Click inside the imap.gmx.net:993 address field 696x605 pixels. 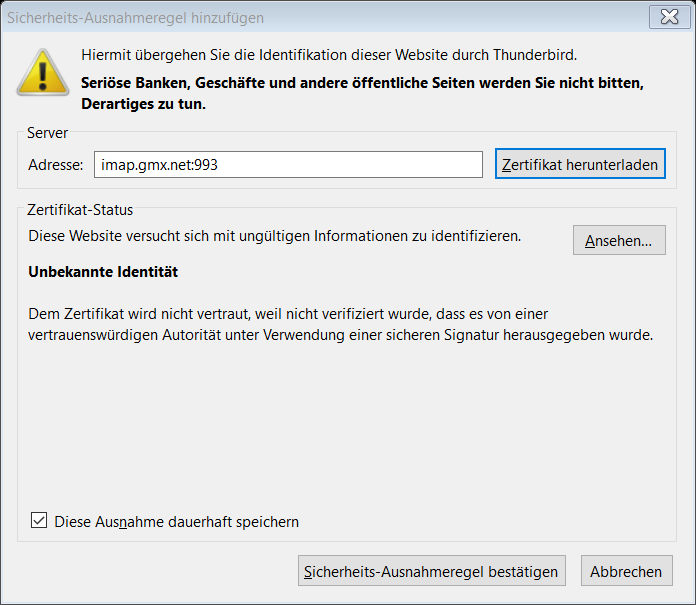pyautogui.click(x=288, y=165)
